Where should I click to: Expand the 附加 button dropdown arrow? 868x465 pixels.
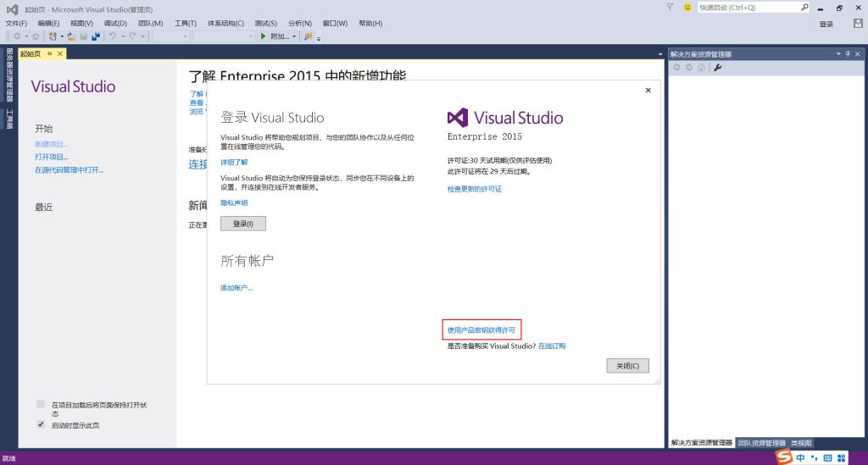pos(294,37)
